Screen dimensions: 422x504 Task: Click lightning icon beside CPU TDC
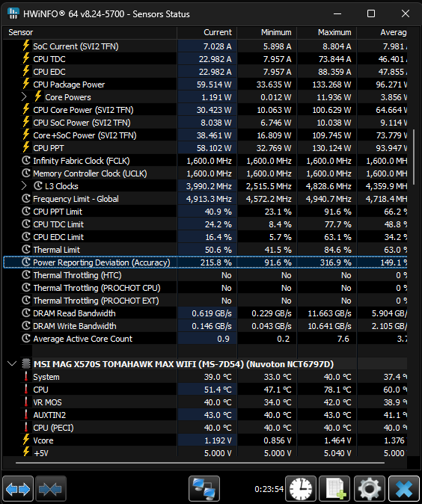26,58
